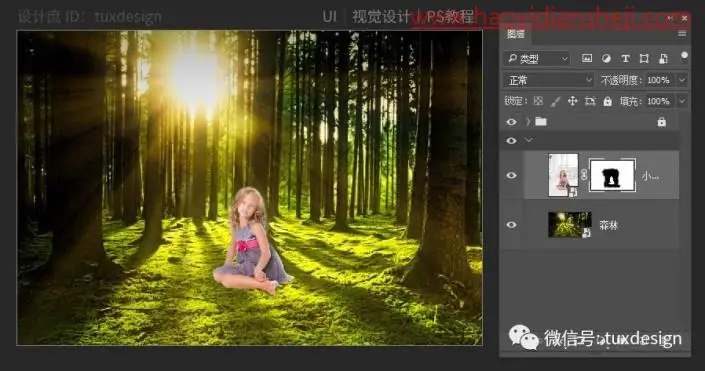Click the padlock on the collapsed group layer
The height and width of the screenshot is (371, 705).
tap(661, 122)
